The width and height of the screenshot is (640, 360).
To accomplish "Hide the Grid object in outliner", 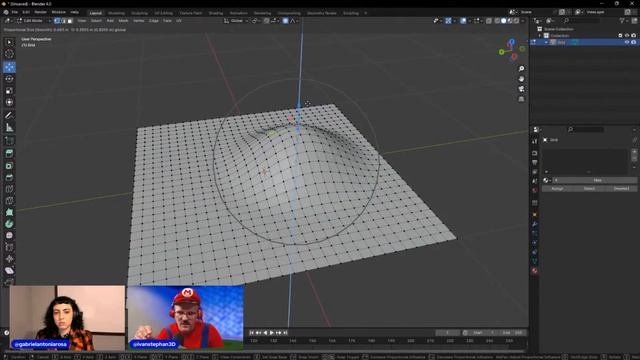I will tap(627, 42).
